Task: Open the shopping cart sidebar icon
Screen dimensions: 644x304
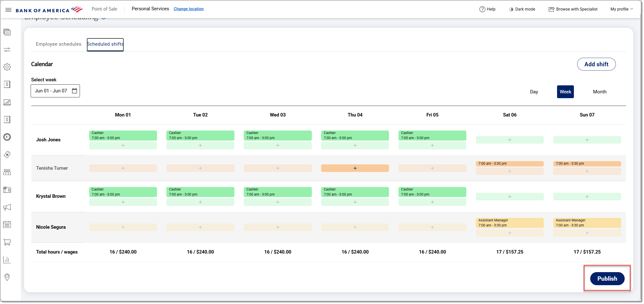Action: point(7,242)
